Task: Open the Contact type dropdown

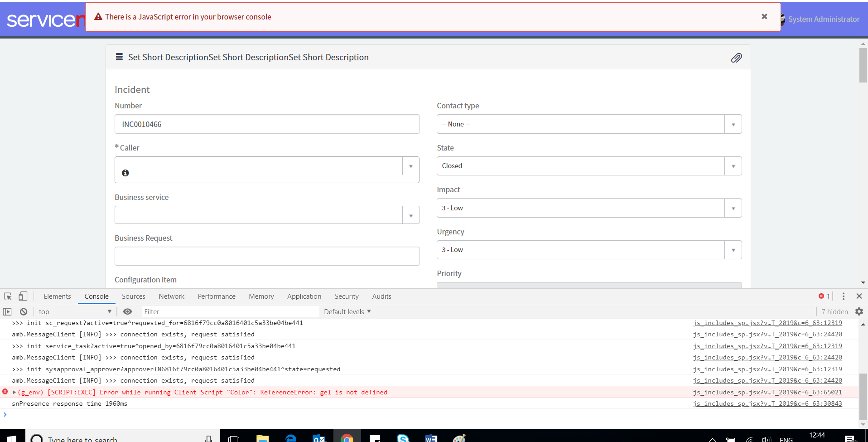Action: (x=733, y=124)
